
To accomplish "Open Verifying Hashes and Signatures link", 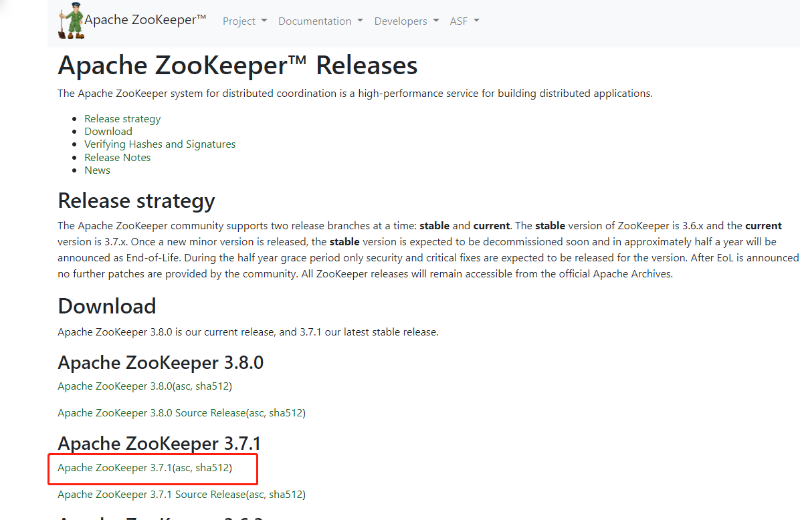I will (160, 144).
